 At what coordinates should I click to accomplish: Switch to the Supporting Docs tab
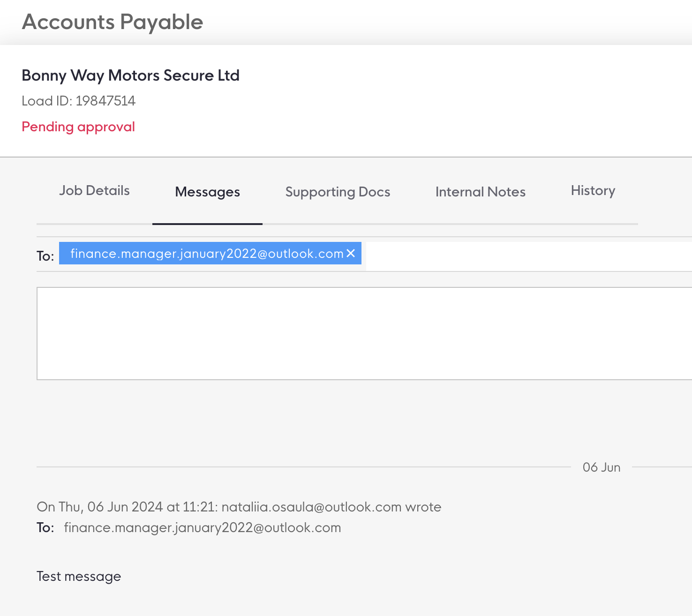tap(338, 192)
